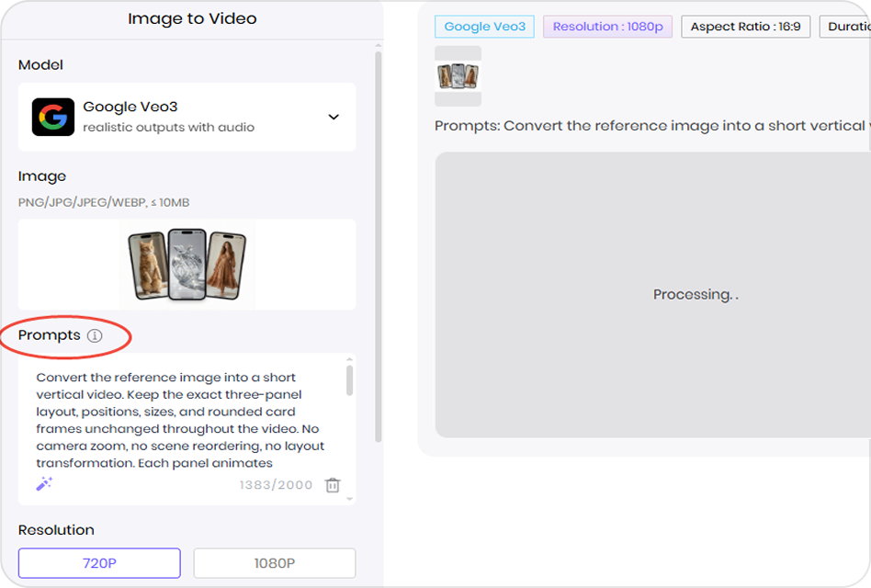Click the partially visible Duration tag

[x=846, y=27]
